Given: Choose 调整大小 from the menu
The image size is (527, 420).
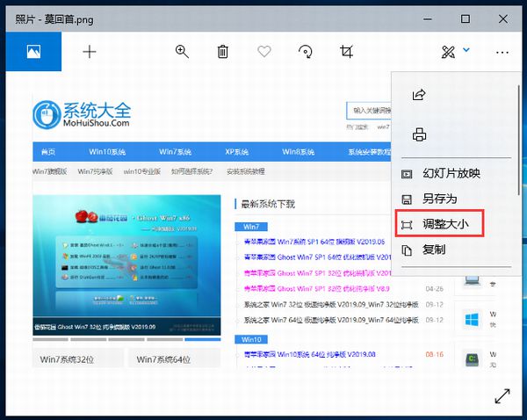Looking at the screenshot, I should [444, 225].
